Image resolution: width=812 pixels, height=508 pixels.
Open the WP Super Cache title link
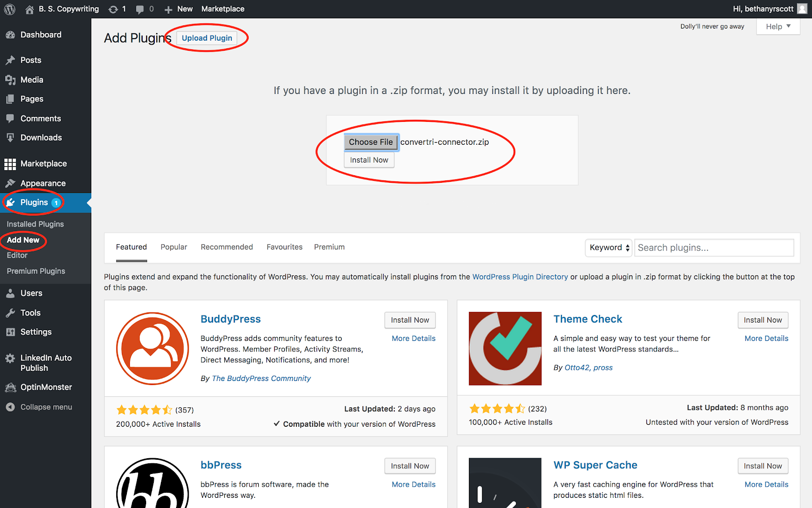[595, 465]
